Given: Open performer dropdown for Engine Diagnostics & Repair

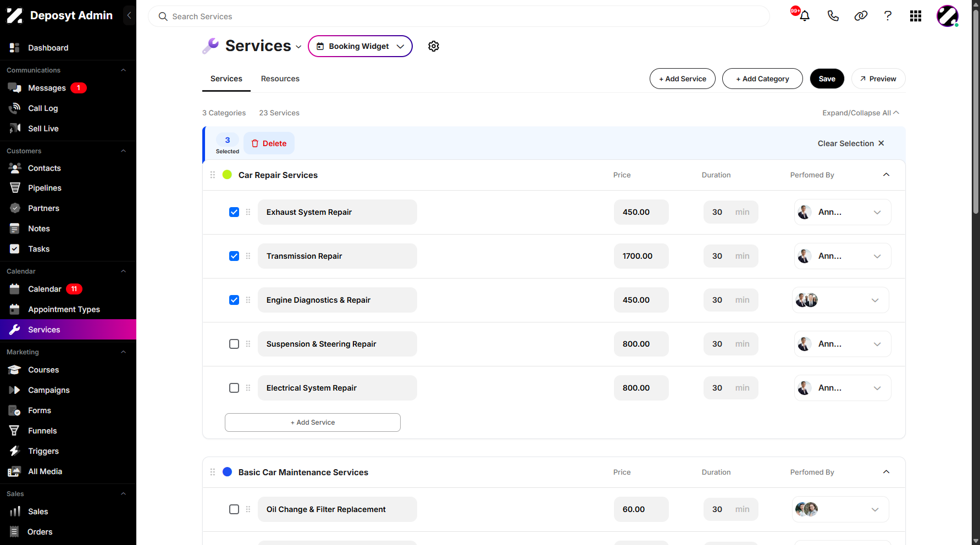Looking at the screenshot, I should (840, 300).
